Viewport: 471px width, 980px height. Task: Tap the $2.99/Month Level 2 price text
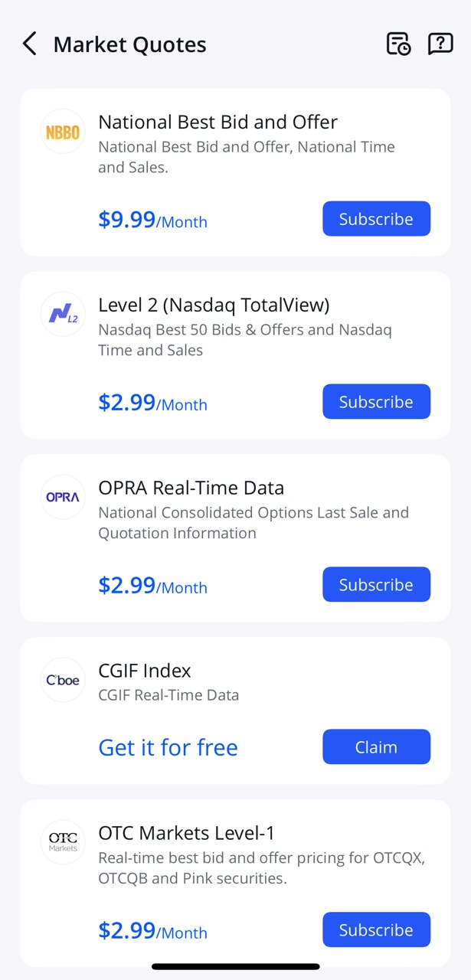click(x=152, y=403)
